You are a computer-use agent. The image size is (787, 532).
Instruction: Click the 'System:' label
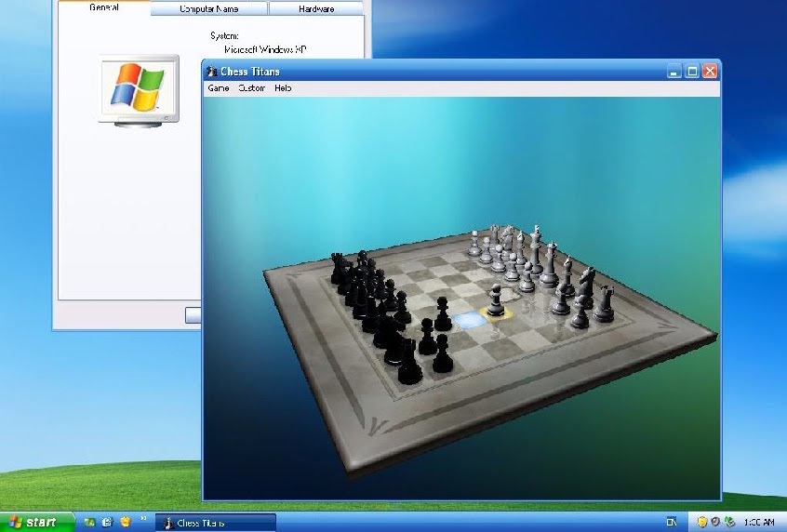[x=224, y=35]
